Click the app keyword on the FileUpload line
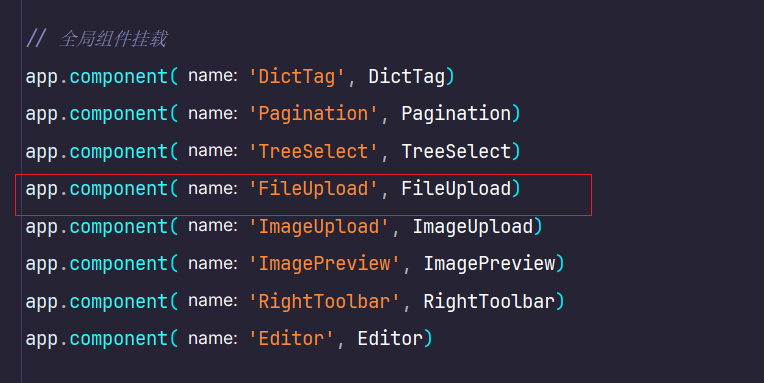 click(x=41, y=190)
